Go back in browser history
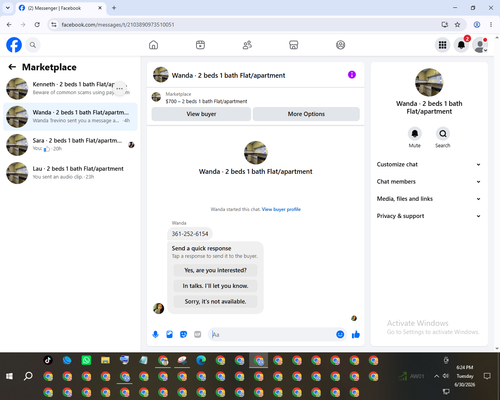The width and height of the screenshot is (500, 400). tap(9, 24)
